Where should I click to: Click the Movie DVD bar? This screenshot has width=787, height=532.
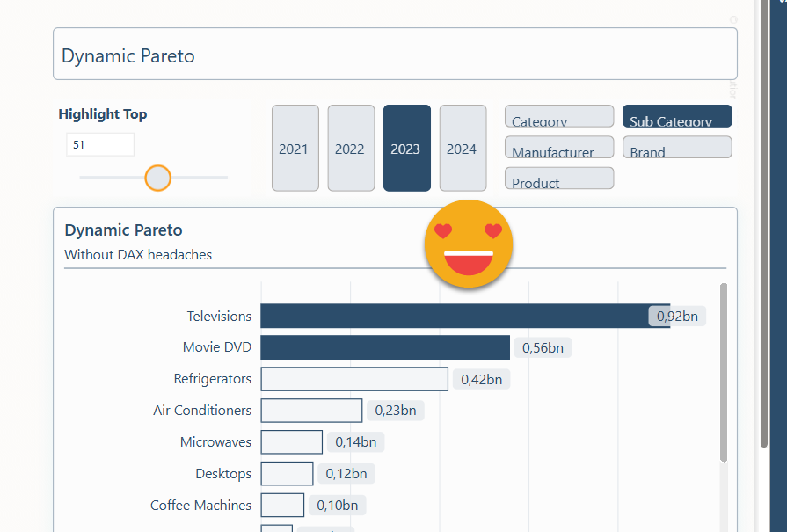click(x=384, y=347)
